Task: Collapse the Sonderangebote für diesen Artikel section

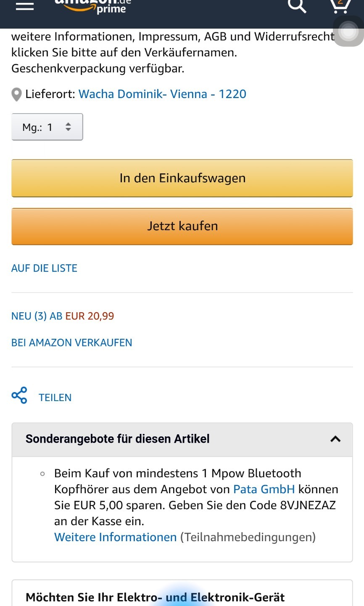Action: pyautogui.click(x=182, y=439)
